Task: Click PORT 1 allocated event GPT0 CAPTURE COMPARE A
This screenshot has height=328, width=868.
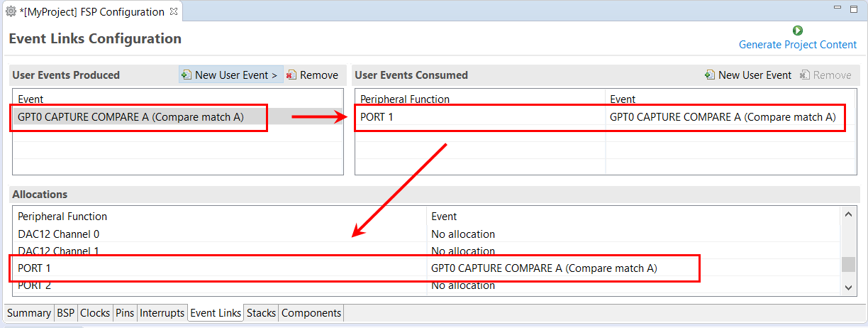Action: point(544,268)
